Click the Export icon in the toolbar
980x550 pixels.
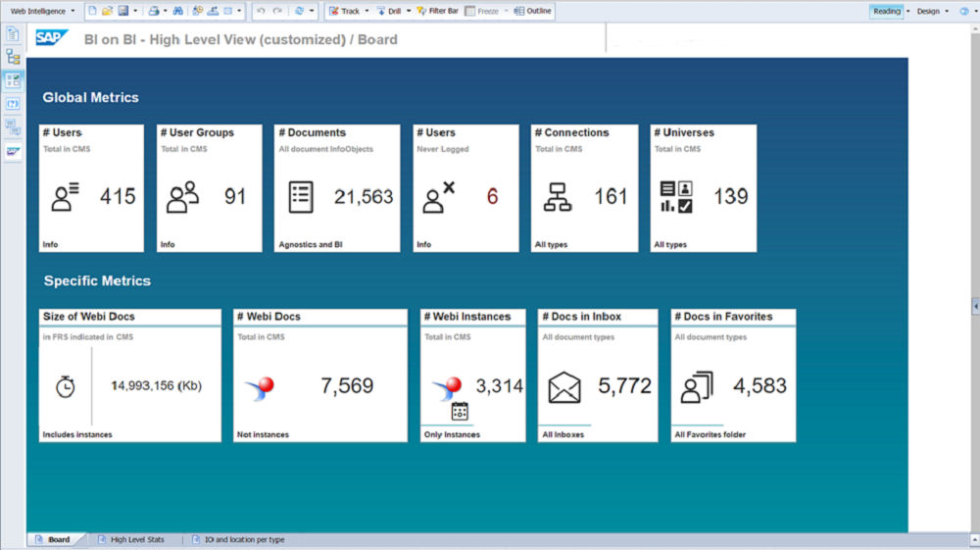coord(213,11)
